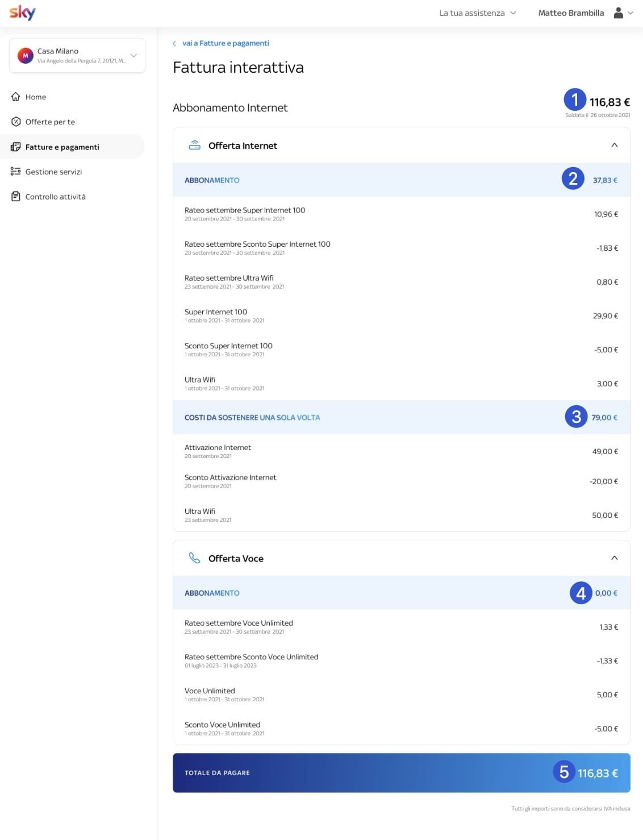Collapse the Offerta Internet section
Viewport: 643px width, 840px height.
click(x=614, y=145)
